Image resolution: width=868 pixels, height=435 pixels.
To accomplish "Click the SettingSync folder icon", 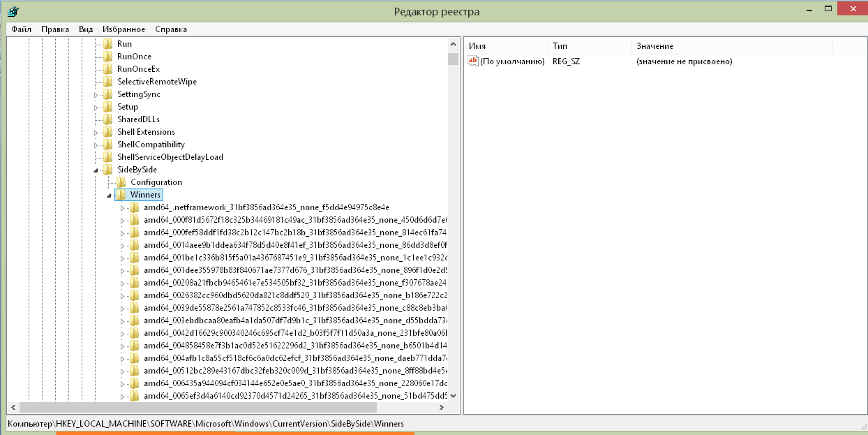I will 107,94.
